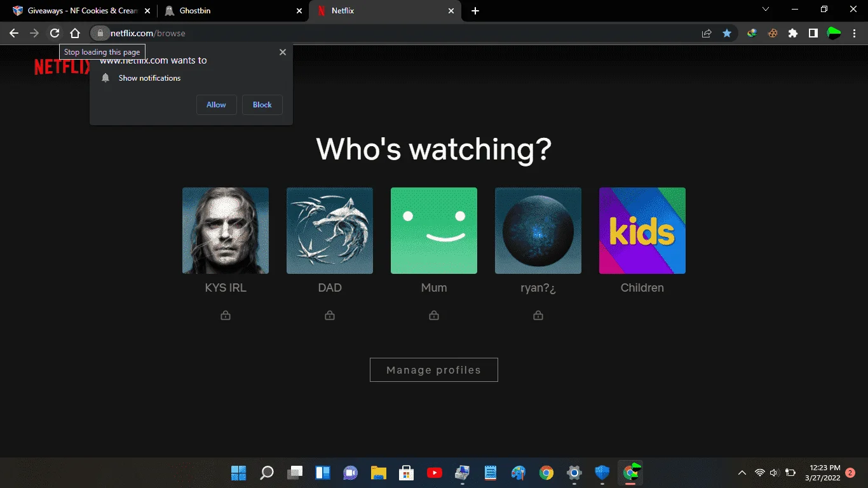This screenshot has width=868, height=488.
Task: Click the lock icon under KYS IRL
Action: [x=226, y=315]
